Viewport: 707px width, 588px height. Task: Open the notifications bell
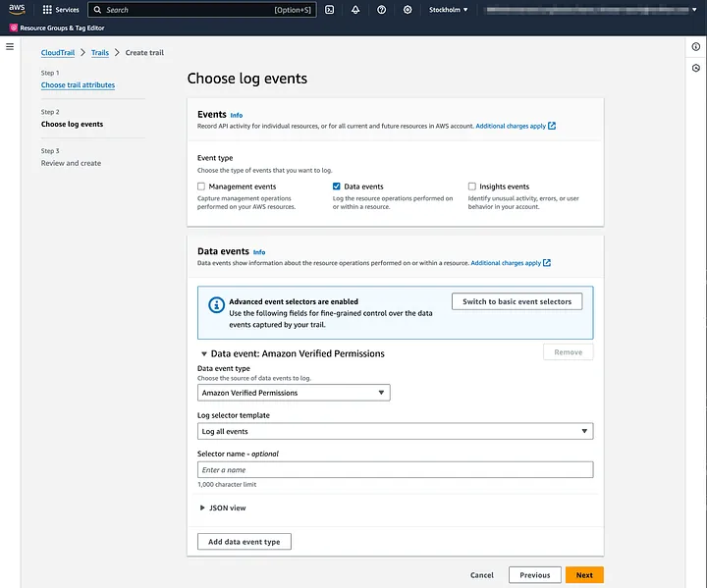pos(355,10)
